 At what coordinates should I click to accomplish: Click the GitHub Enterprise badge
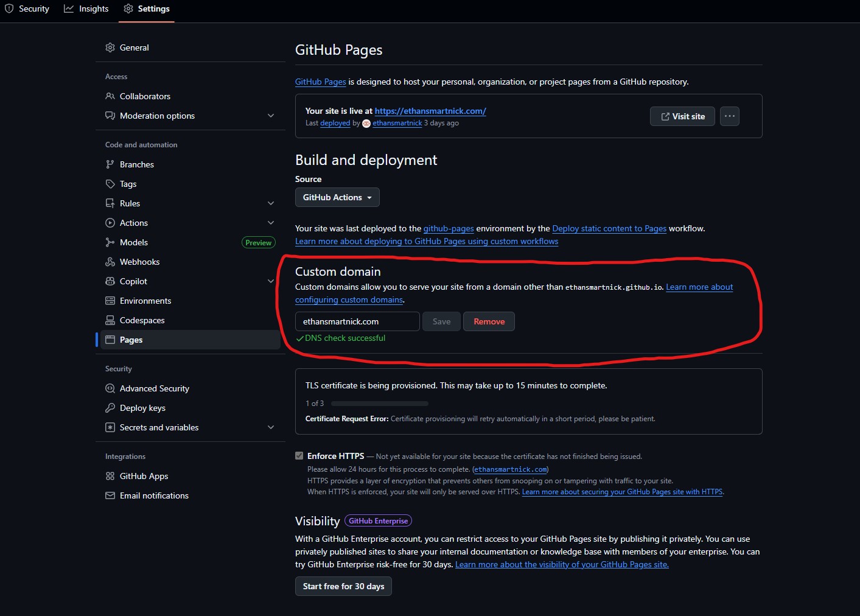click(378, 521)
